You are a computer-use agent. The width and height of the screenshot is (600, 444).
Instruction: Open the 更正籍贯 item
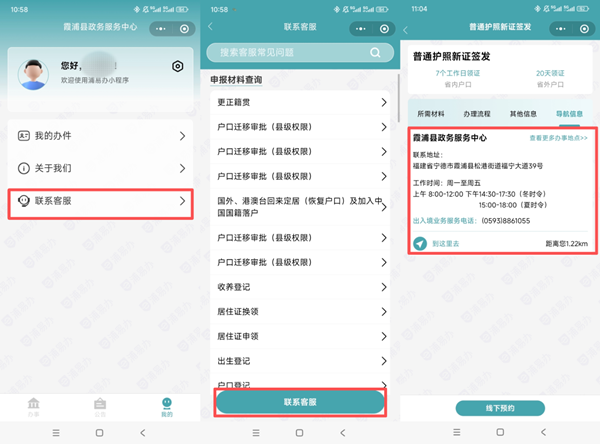[300, 102]
